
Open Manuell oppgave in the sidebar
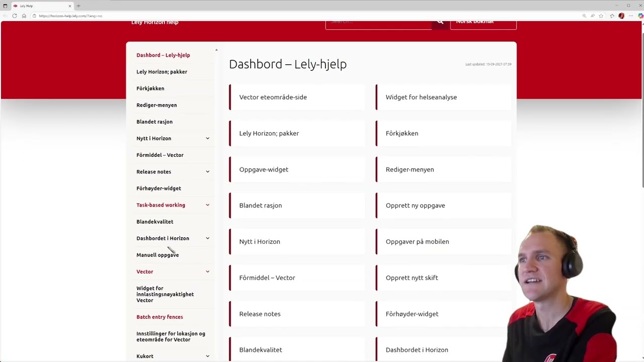point(157,255)
